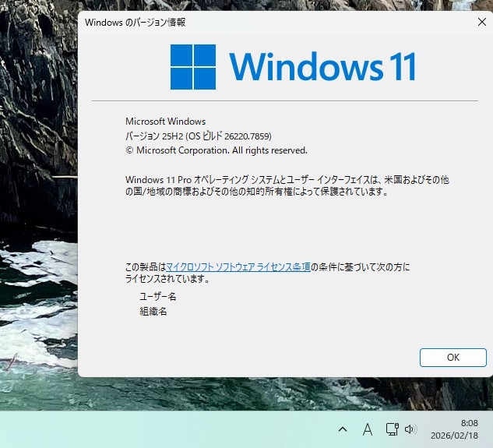The height and width of the screenshot is (448, 493).
Task: Click the ユーザー名 label
Action: [158, 296]
